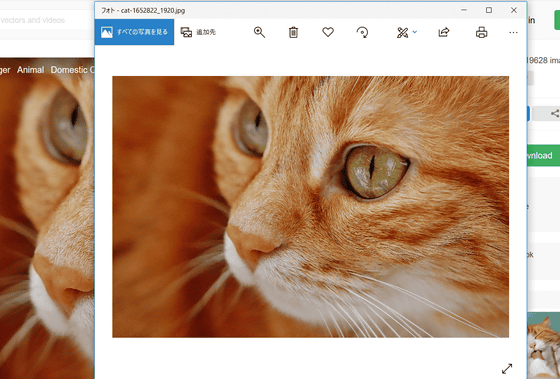The height and width of the screenshot is (379, 560).
Task: Enter fullscreen with the diagonal arrows icon
Action: point(507,368)
